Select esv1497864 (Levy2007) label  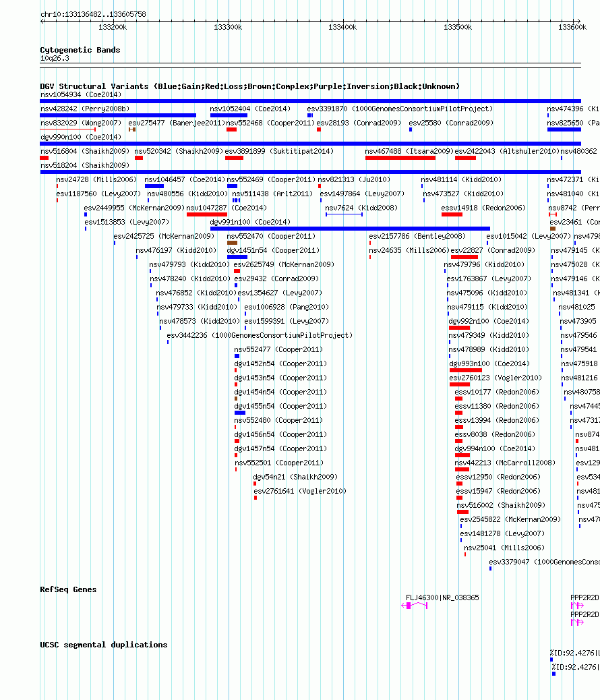[x=362, y=194]
